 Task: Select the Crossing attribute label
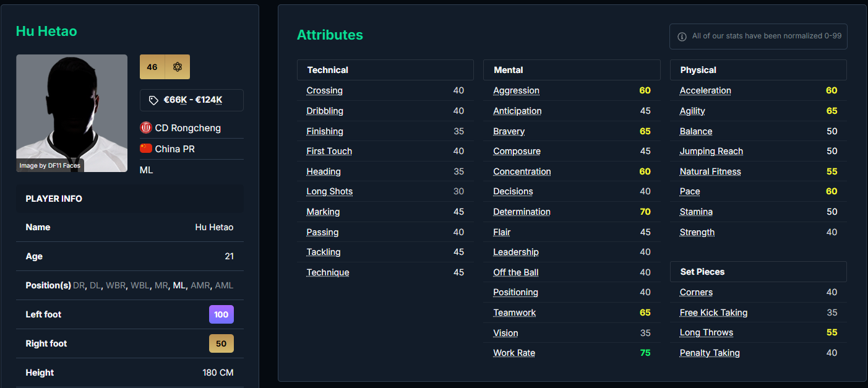coord(324,90)
